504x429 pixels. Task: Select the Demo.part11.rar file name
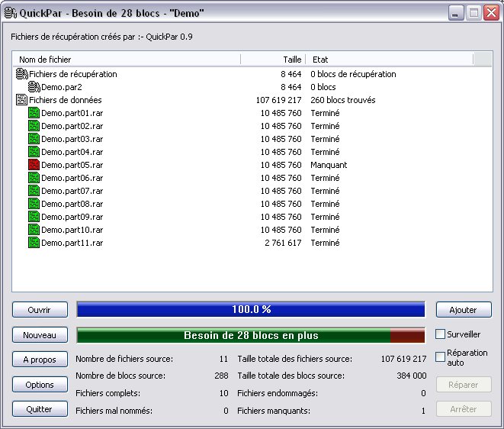pos(72,243)
